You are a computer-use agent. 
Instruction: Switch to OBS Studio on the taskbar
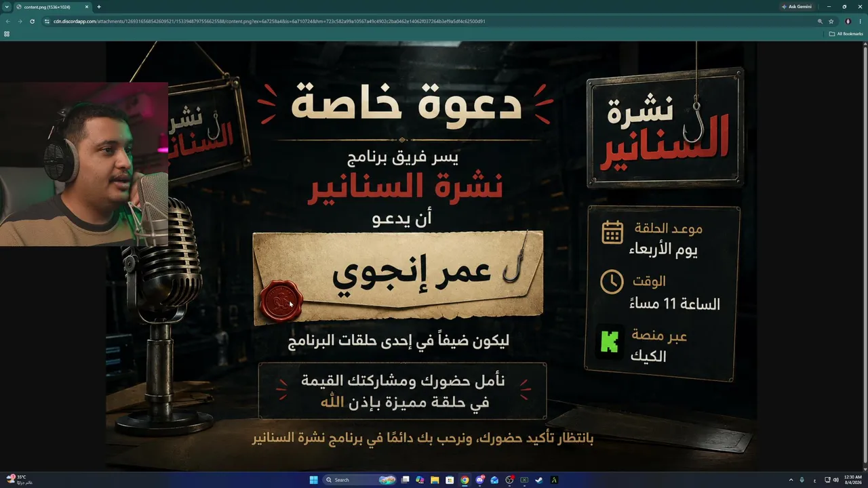(509, 480)
